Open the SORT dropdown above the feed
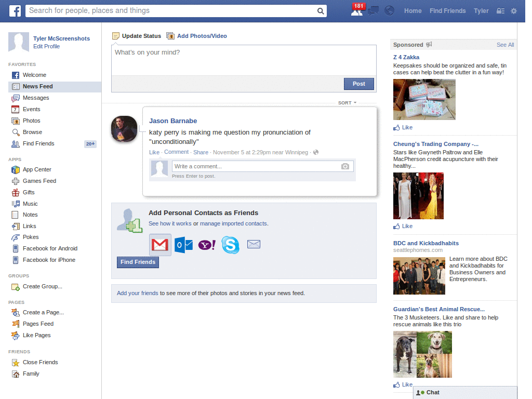Viewport: 532px width, 399px height. (347, 103)
